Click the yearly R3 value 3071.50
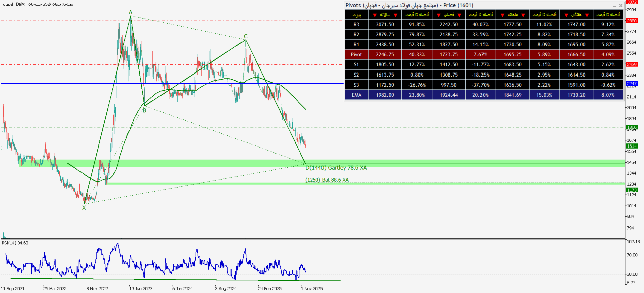Image resolution: width=644 pixels, height=293 pixels. [x=385, y=24]
